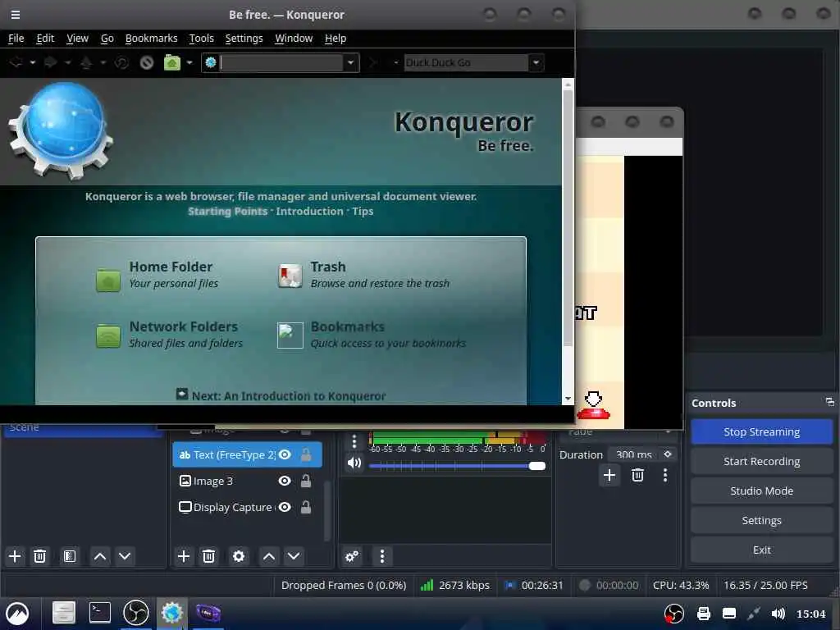
Task: Open Up navigation dropdown arrow
Action: pos(103,62)
